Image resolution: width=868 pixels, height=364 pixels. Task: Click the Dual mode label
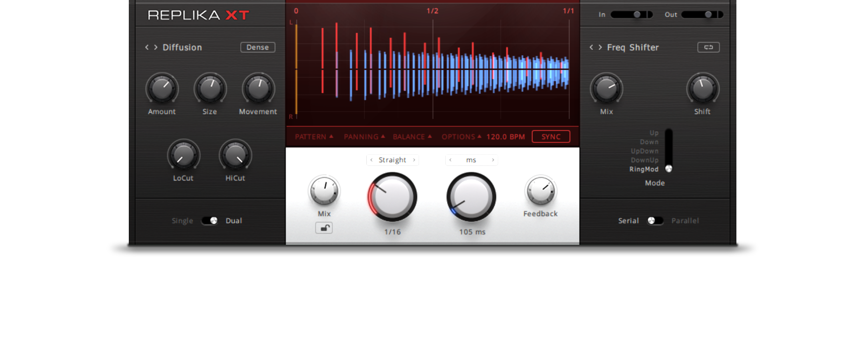tap(234, 221)
